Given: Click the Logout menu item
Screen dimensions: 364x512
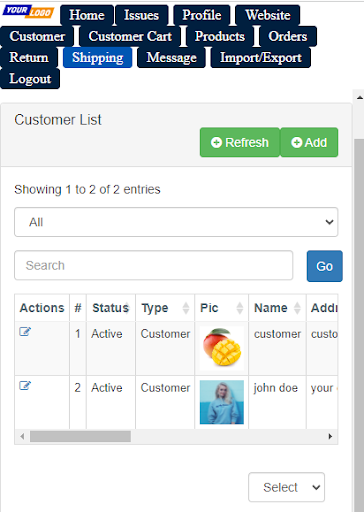Looking at the screenshot, I should (30, 79).
